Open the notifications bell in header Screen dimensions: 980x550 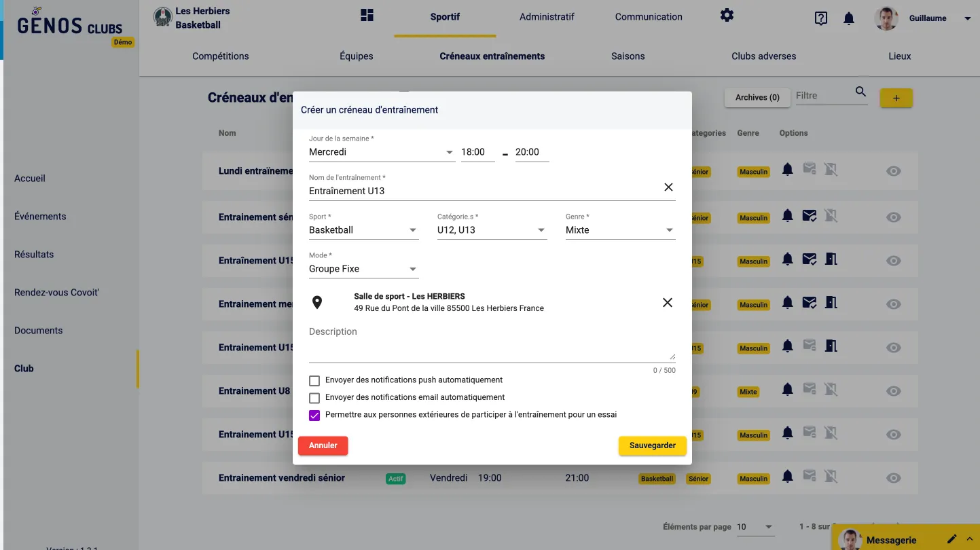848,18
